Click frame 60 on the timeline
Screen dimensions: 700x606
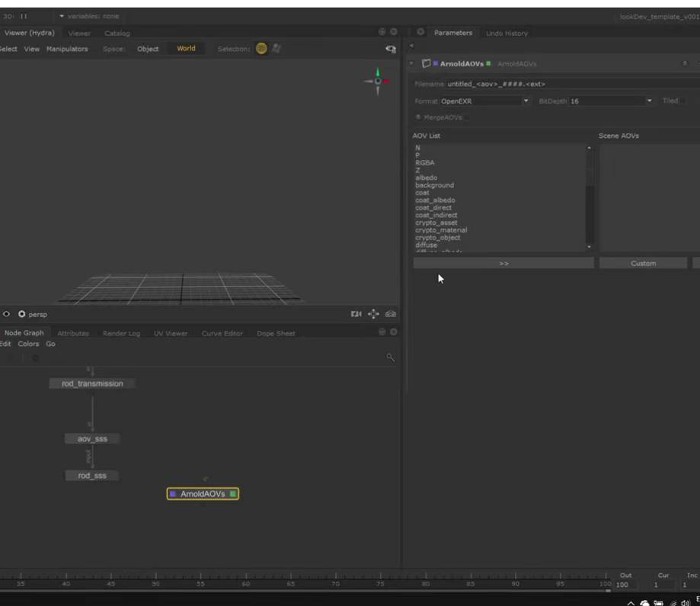246,579
